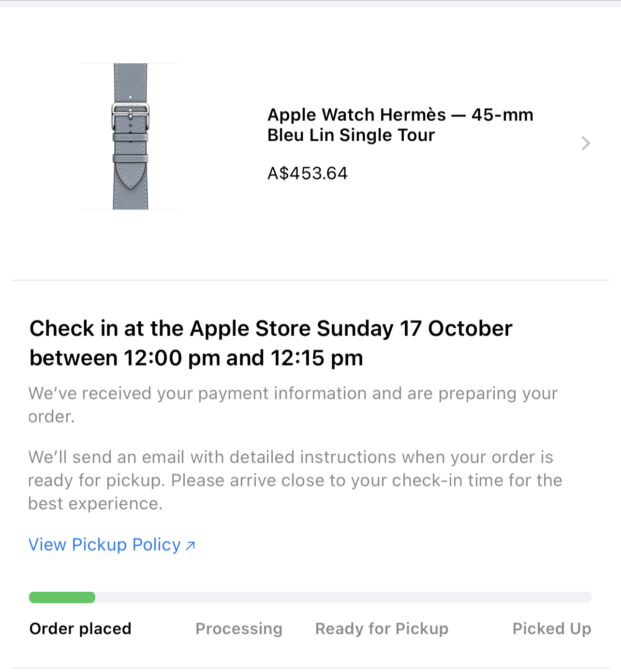Tap the 12:15 pm time in the heading
Image resolution: width=621 pixels, height=672 pixels.
click(x=317, y=358)
